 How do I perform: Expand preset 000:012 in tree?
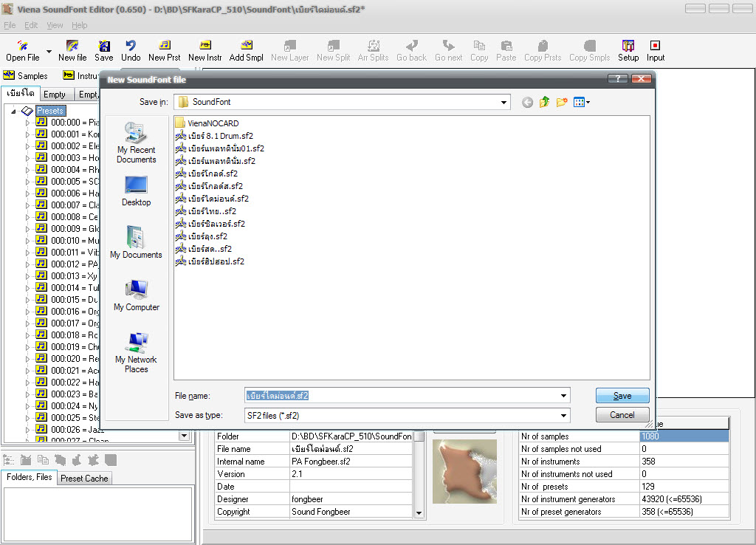coord(27,264)
